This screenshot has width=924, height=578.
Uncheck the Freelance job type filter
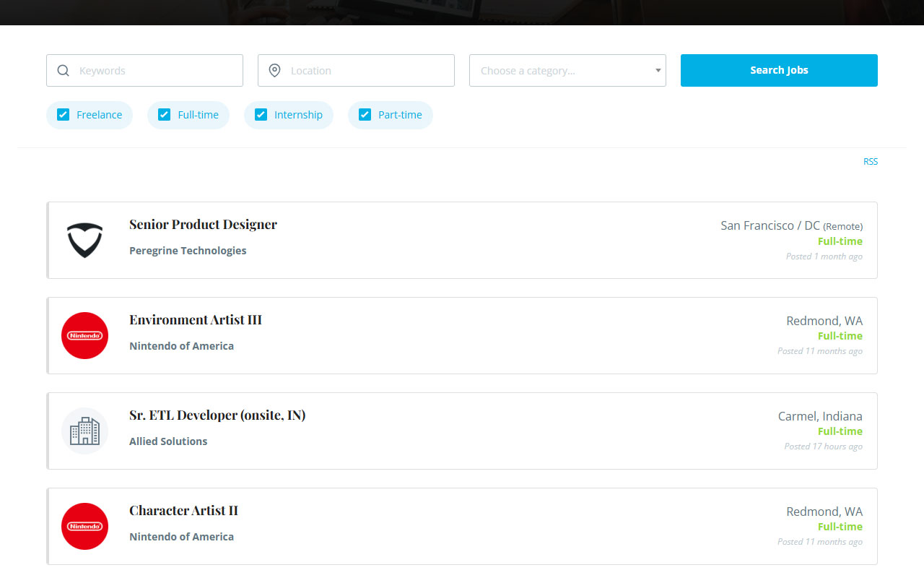click(x=63, y=115)
